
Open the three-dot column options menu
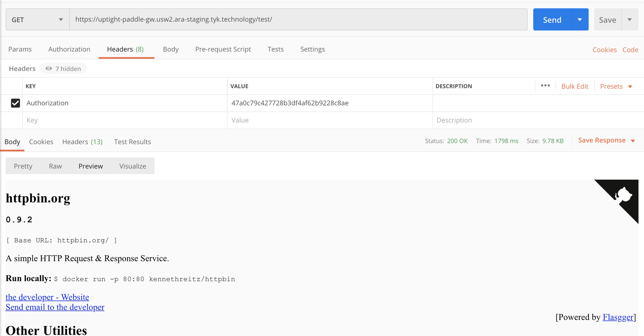[545, 86]
